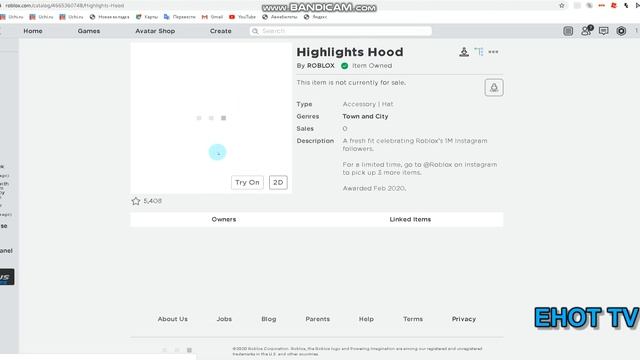Open the Новая вкладка bookmark
The image size is (640, 360).
click(109, 17)
